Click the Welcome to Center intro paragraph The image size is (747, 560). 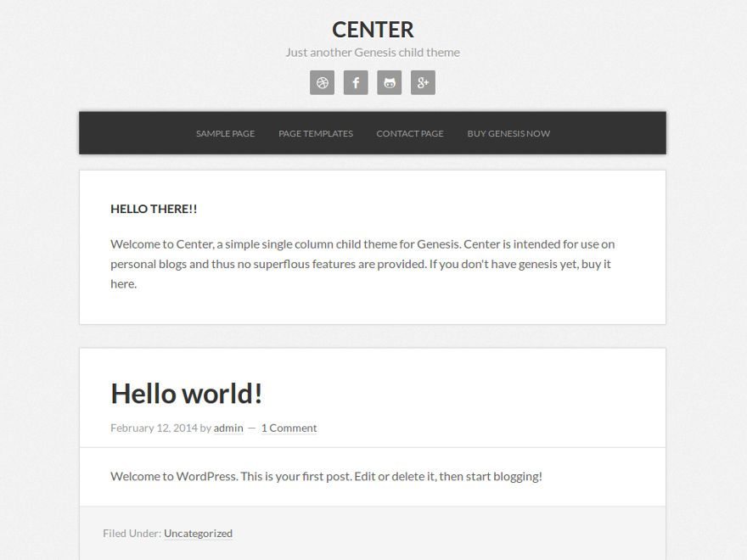click(x=362, y=264)
